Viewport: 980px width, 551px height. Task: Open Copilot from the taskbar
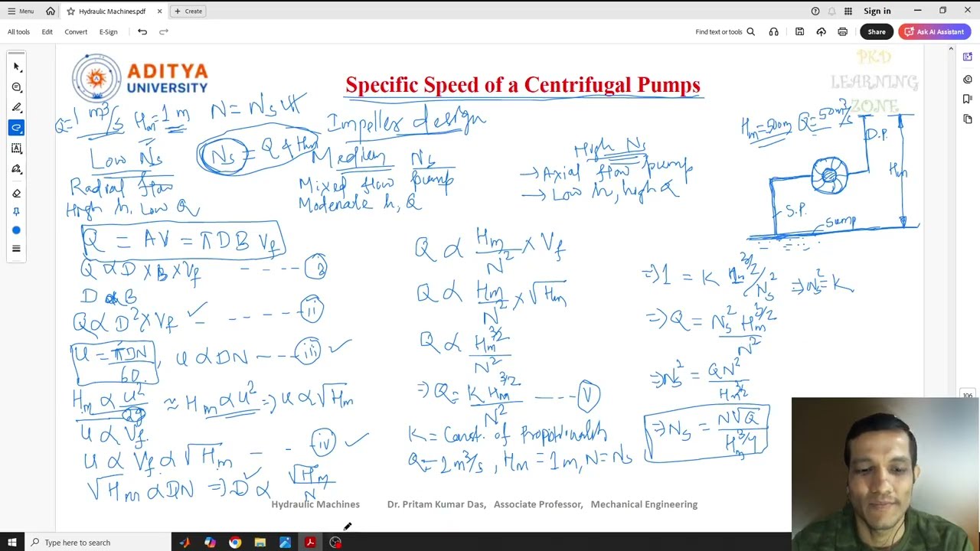tap(210, 543)
